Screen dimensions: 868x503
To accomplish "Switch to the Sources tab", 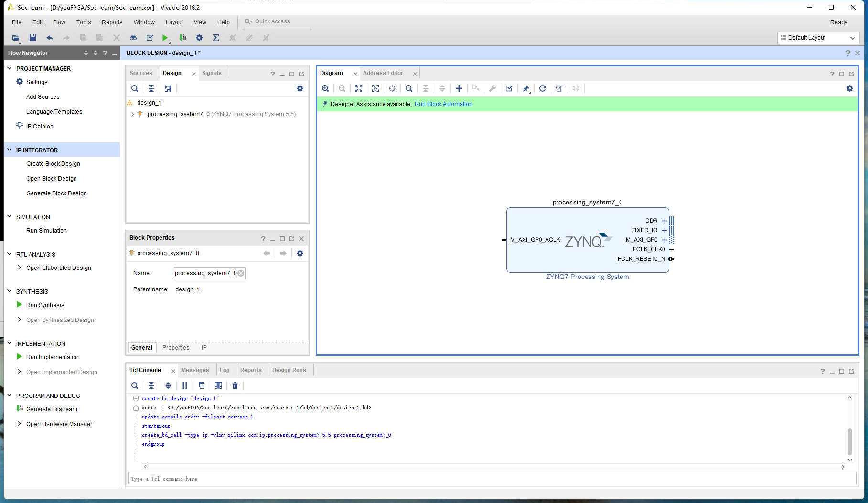I will tap(141, 73).
